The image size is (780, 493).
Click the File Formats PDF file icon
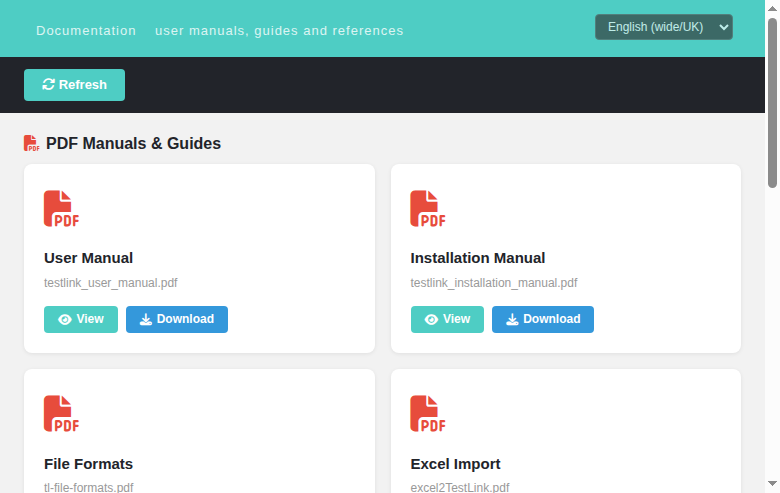point(61,413)
